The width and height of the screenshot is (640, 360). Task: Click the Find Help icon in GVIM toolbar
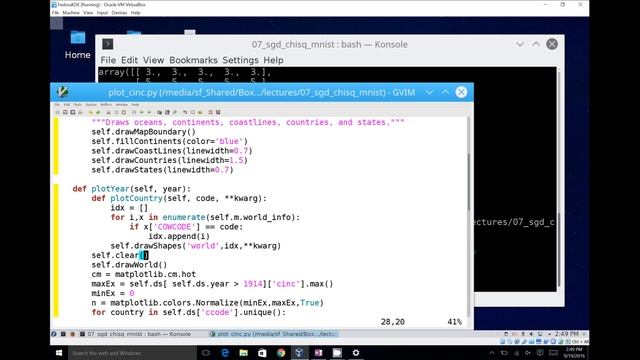(x=218, y=112)
